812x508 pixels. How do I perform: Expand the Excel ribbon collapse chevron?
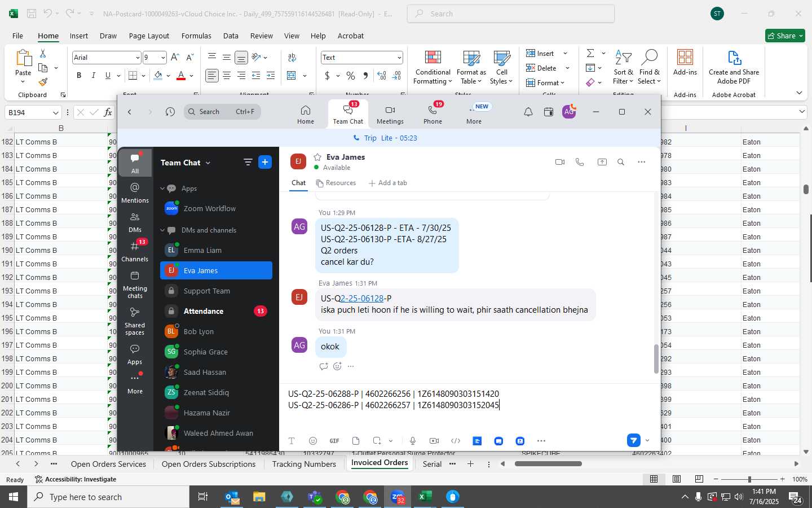click(x=799, y=93)
